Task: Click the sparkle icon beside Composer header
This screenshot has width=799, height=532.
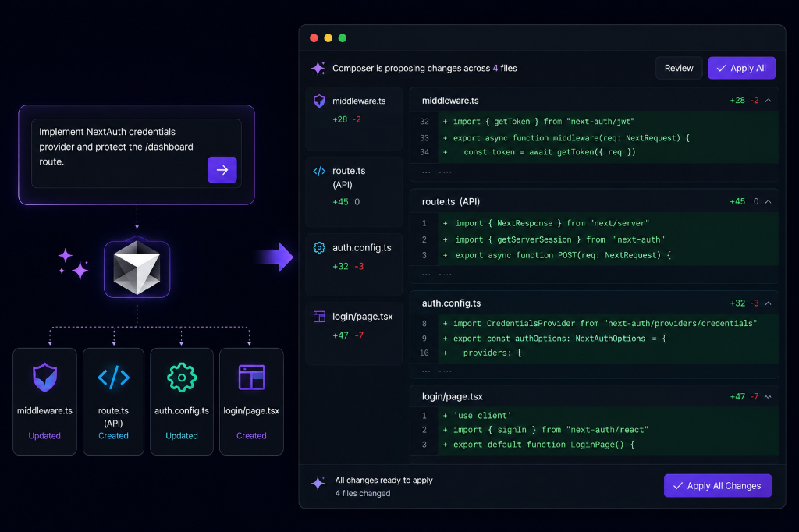Action: [318, 68]
